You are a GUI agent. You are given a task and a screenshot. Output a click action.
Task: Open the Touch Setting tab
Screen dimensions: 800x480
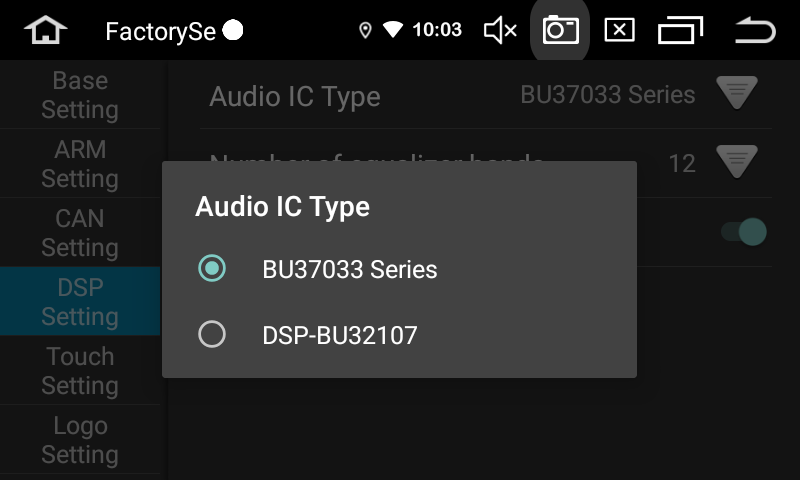[80, 370]
